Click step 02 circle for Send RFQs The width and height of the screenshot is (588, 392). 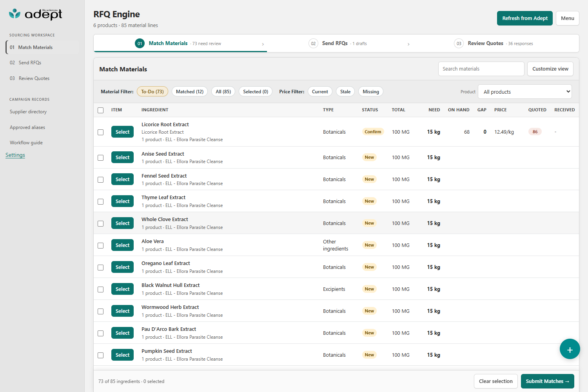(313, 44)
